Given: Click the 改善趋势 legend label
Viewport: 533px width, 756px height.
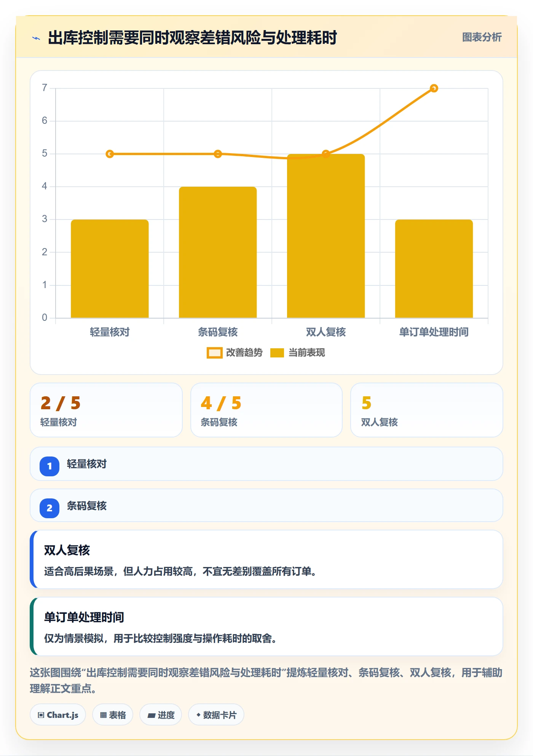Looking at the screenshot, I should [244, 353].
